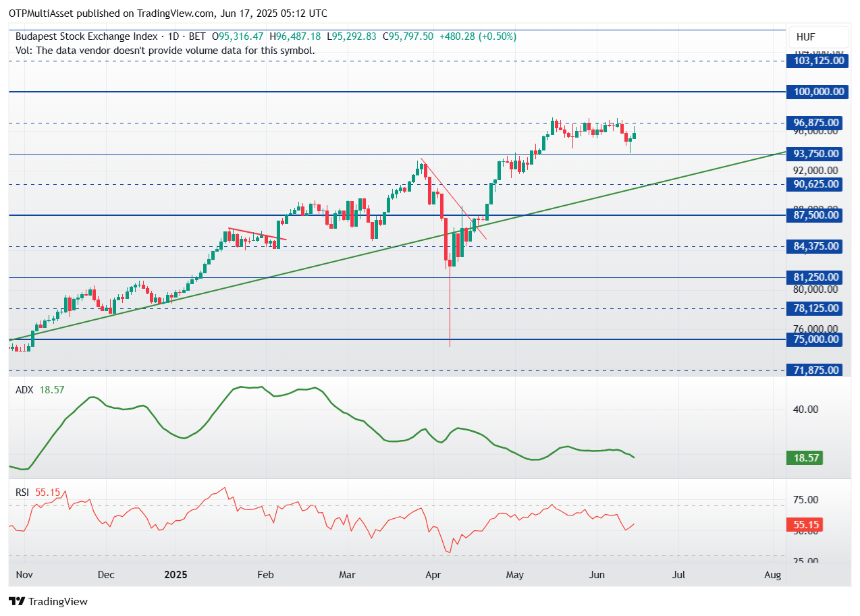860x616 pixels.
Task: Select the Apr marker on time axis
Action: pos(433,575)
